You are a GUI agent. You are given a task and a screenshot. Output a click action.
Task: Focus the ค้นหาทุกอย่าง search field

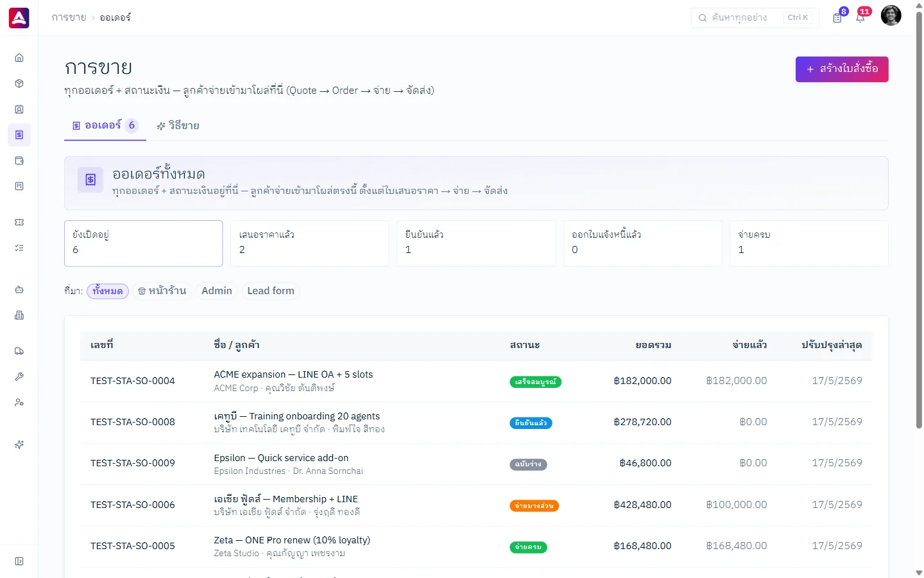click(x=755, y=18)
